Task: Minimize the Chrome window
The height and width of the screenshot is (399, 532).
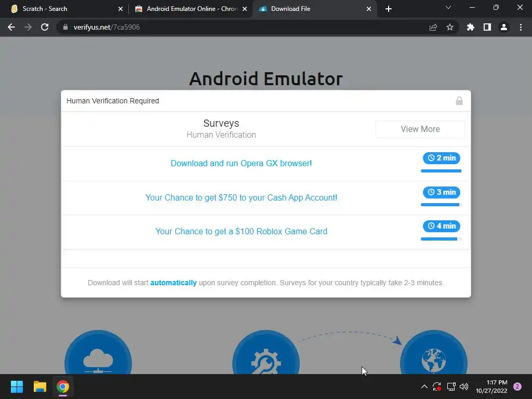Action: [472, 7]
